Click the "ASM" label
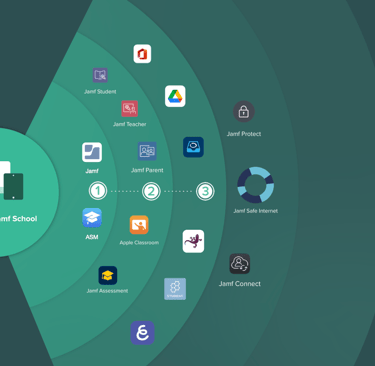The image size is (375, 366). point(92,237)
